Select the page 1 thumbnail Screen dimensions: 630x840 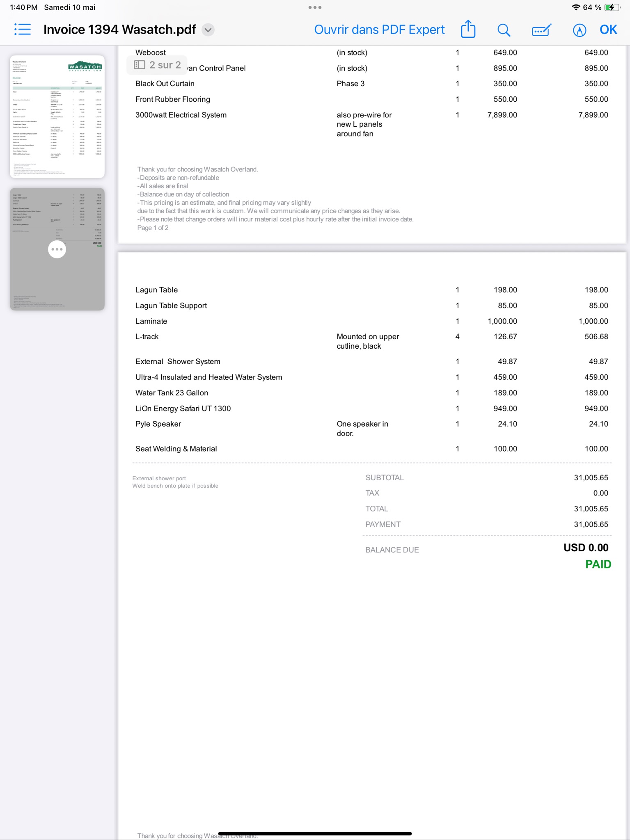(x=57, y=116)
